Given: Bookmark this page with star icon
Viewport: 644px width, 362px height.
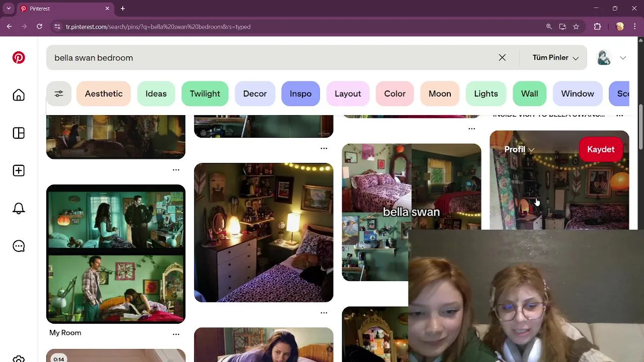Looking at the screenshot, I should (576, 27).
